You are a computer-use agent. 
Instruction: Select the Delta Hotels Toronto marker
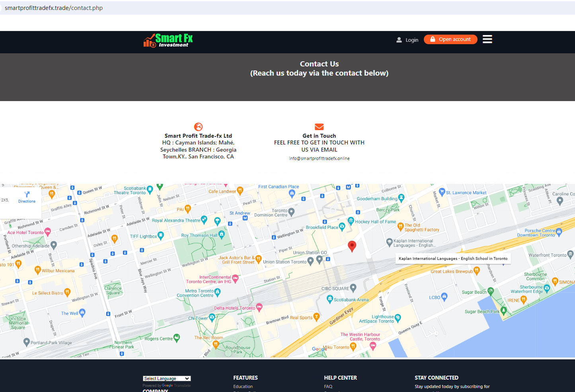point(259,307)
